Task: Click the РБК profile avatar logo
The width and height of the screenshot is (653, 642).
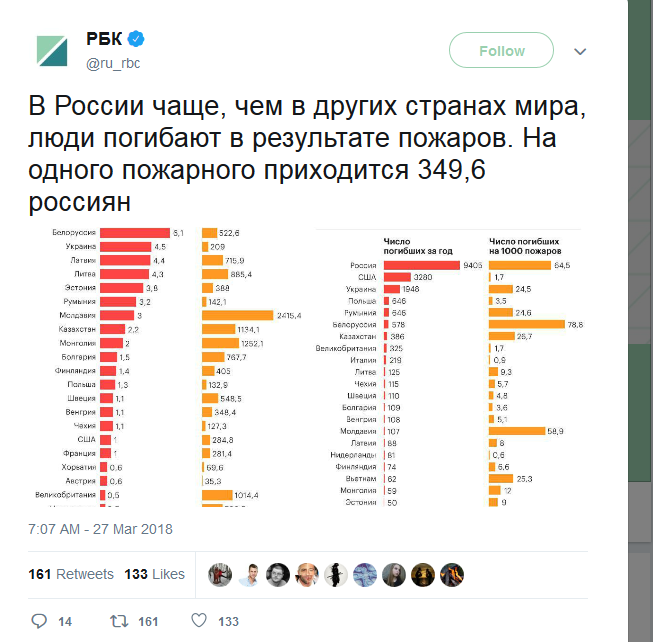Action: click(x=52, y=51)
